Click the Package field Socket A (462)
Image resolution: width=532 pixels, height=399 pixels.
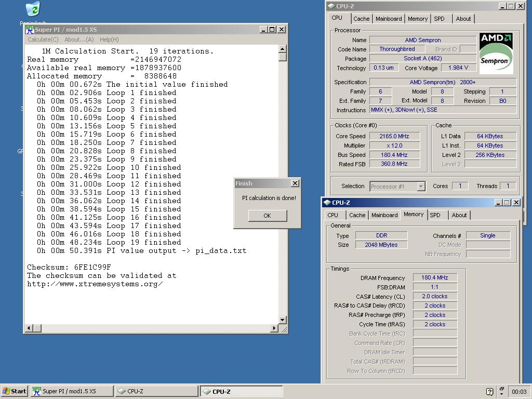[423, 58]
